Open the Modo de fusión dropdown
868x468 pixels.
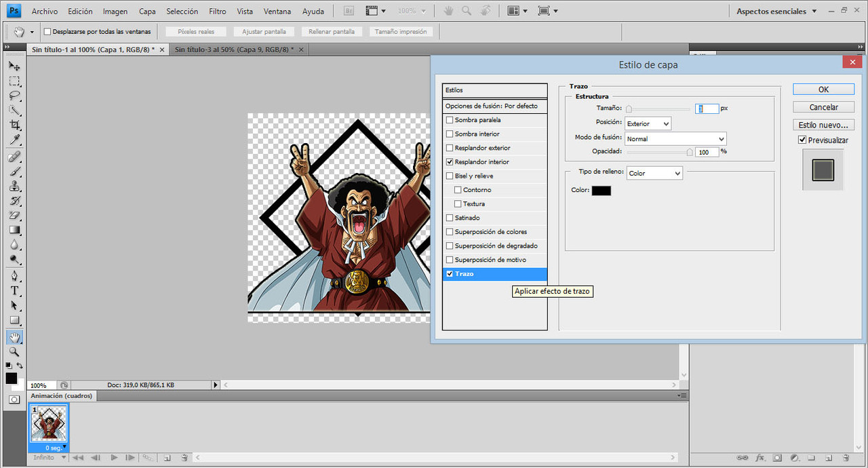675,138
